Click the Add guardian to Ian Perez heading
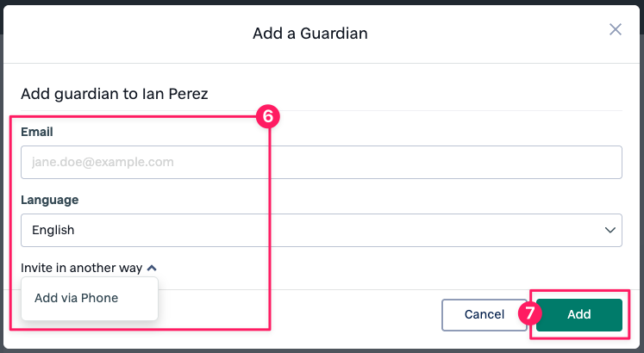Image resolution: width=644 pixels, height=353 pixels. point(113,93)
